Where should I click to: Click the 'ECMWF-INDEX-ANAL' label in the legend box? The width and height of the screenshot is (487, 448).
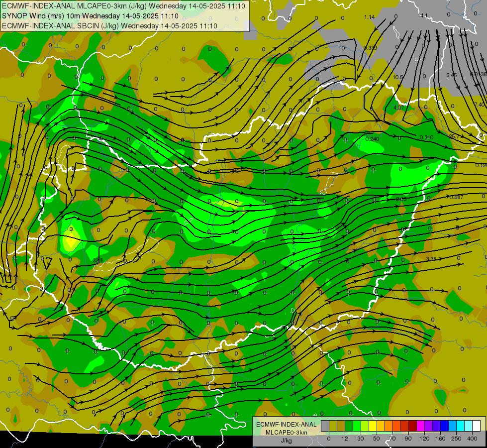tap(287, 425)
